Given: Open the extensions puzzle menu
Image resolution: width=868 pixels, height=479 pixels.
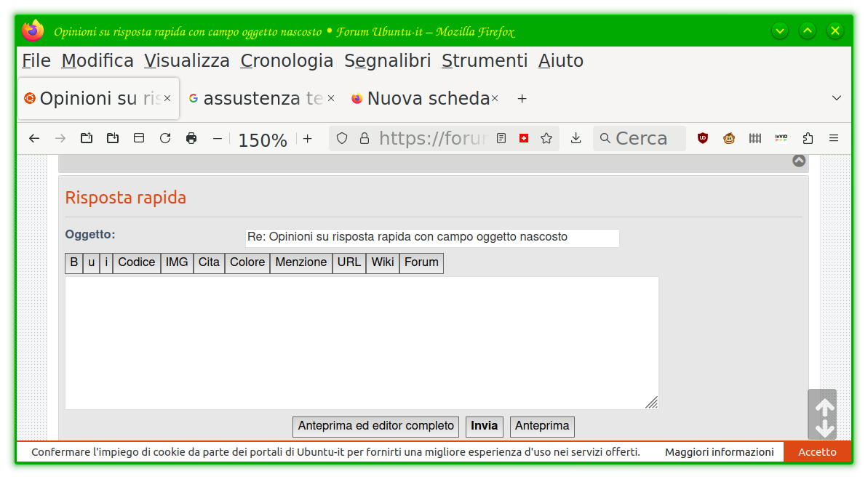Looking at the screenshot, I should pos(808,138).
